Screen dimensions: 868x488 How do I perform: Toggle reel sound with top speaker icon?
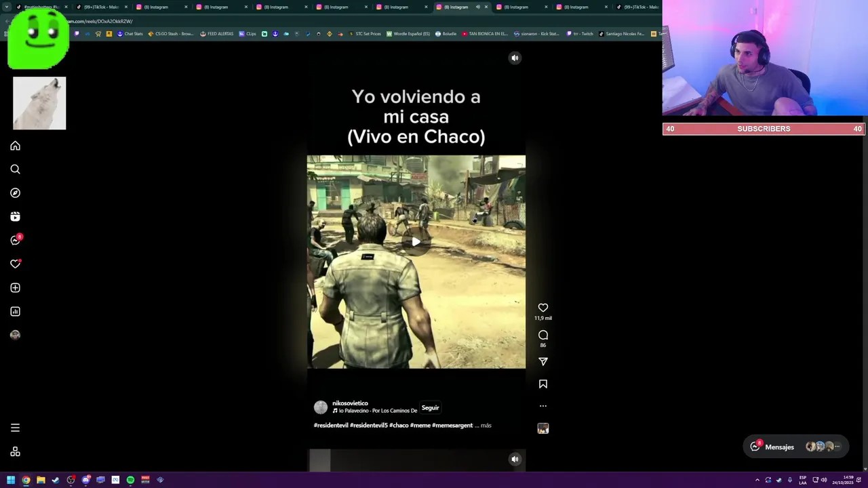pyautogui.click(x=515, y=58)
